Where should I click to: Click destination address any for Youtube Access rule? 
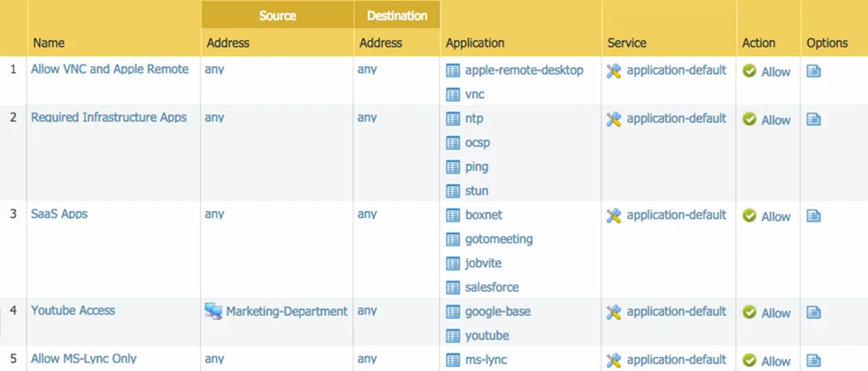click(x=367, y=310)
